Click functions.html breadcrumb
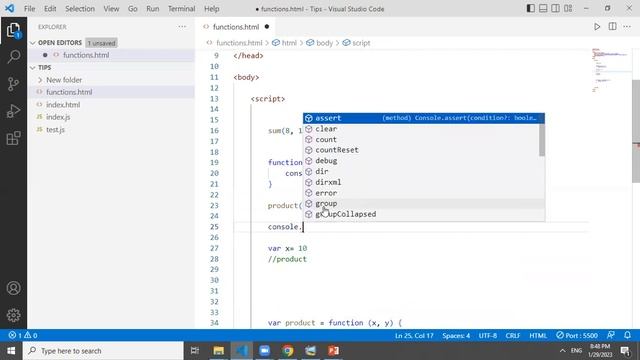The width and height of the screenshot is (640, 360). [x=239, y=43]
